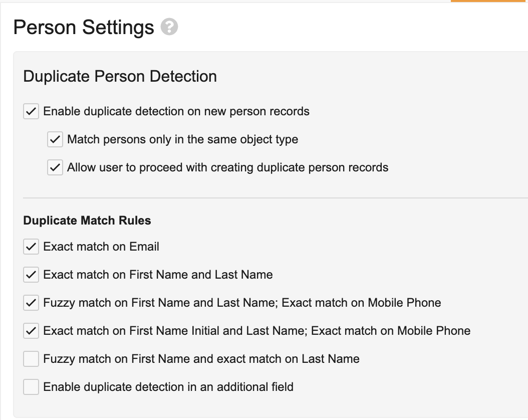
Task: Click the 'Exact match on Email' label text
Action: [101, 247]
